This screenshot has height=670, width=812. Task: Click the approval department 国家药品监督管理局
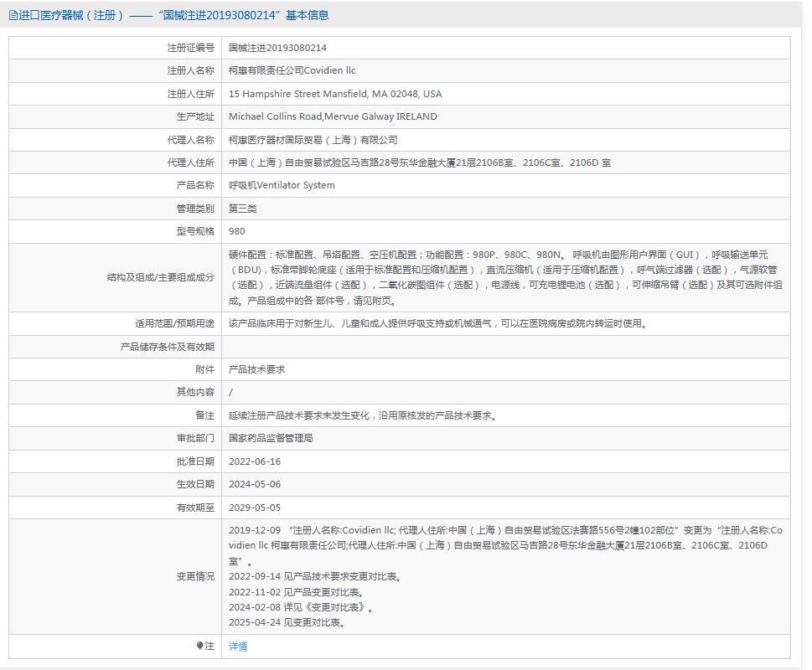point(271,438)
